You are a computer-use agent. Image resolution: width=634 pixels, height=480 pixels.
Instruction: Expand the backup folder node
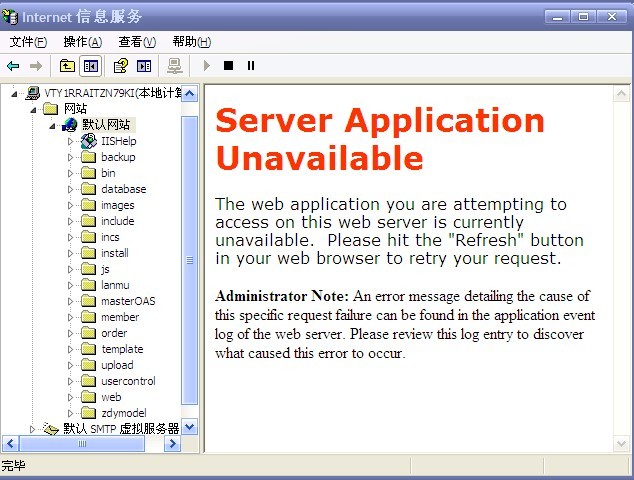[71, 157]
